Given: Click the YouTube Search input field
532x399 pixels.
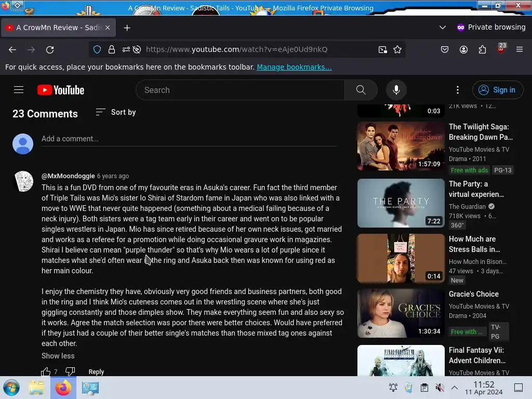Looking at the screenshot, I should pos(240,90).
